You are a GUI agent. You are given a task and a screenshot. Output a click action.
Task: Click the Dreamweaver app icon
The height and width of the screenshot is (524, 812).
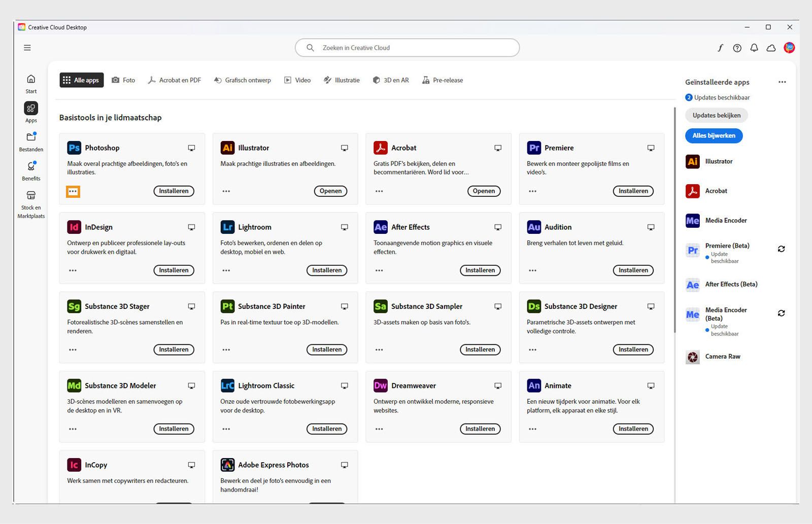381,386
